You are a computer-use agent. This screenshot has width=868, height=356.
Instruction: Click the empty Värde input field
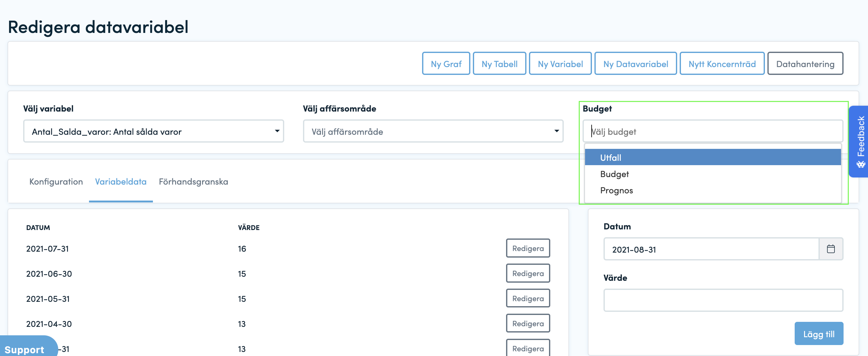[x=723, y=300]
